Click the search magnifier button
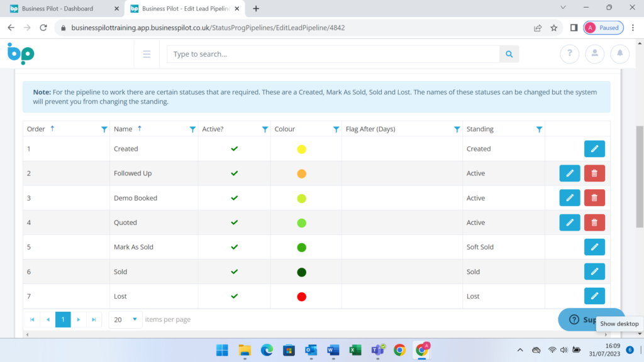 [509, 54]
